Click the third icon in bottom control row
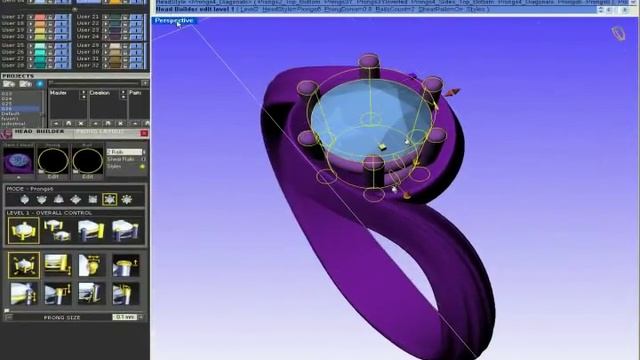Screen dimensions: 640x360 tap(91, 293)
